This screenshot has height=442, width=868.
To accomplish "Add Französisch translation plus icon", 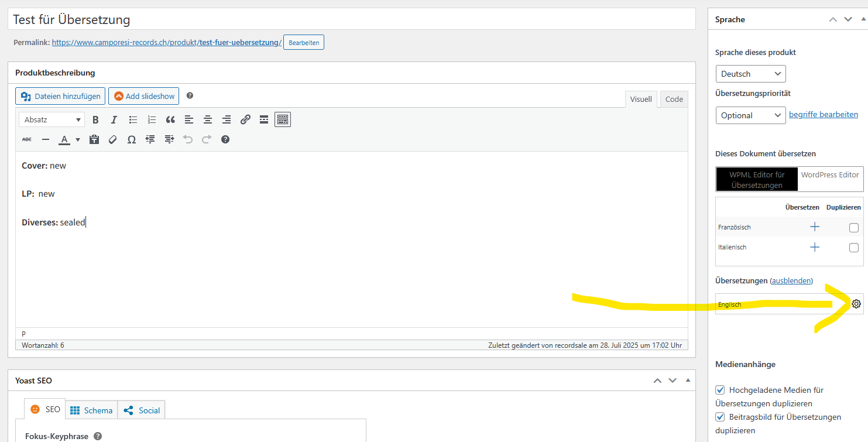I will [814, 227].
